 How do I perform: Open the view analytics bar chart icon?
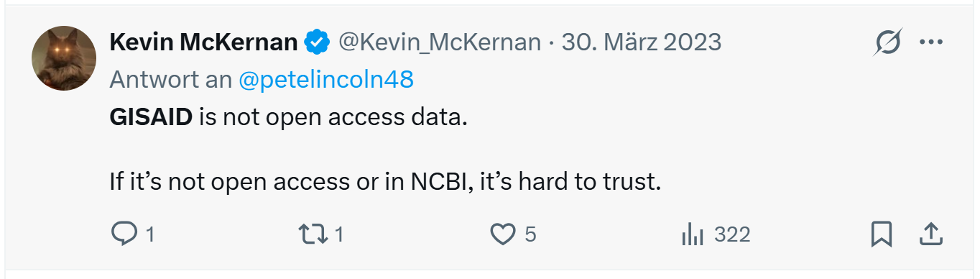pos(691,234)
